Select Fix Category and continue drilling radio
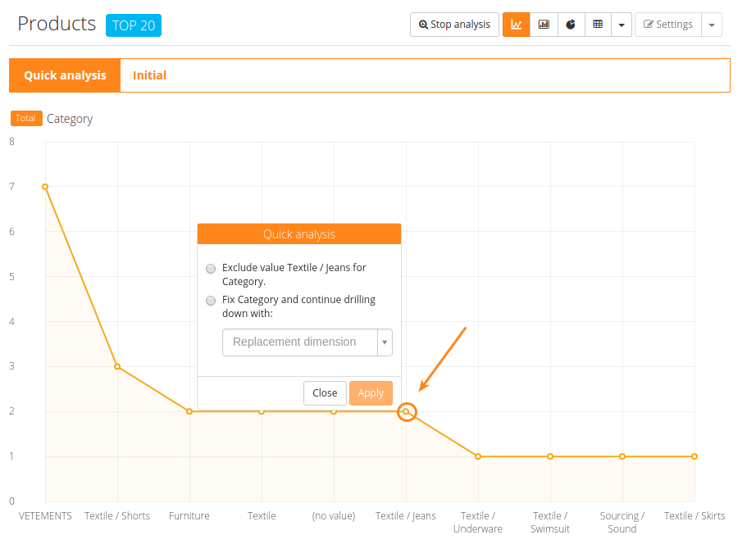This screenshot has width=756, height=544. pyautogui.click(x=212, y=301)
